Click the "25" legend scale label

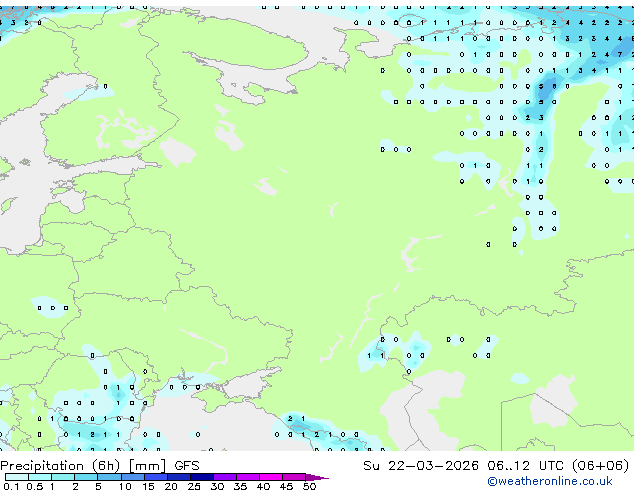[194, 486]
